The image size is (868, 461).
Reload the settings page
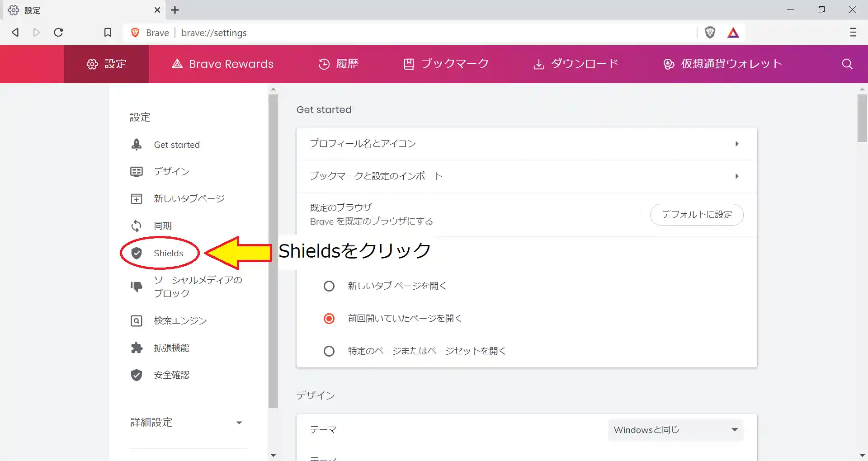[58, 33]
